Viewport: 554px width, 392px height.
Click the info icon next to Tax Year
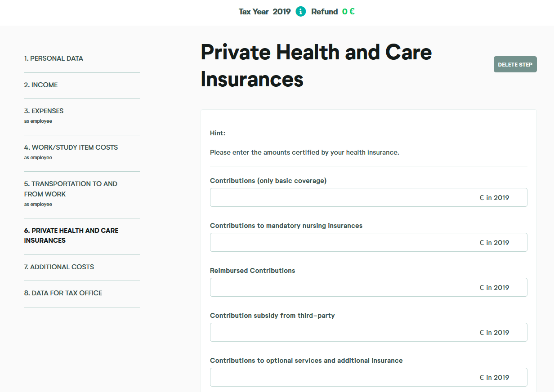click(301, 12)
